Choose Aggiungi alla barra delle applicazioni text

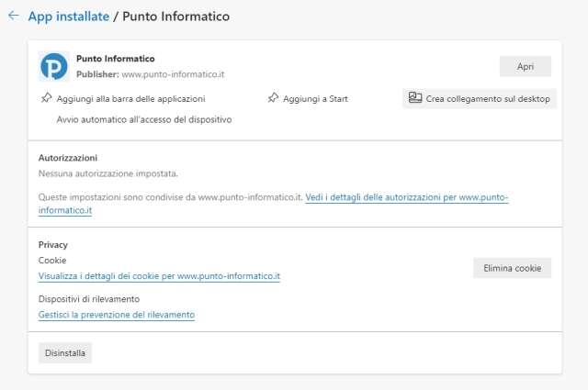pyautogui.click(x=130, y=99)
